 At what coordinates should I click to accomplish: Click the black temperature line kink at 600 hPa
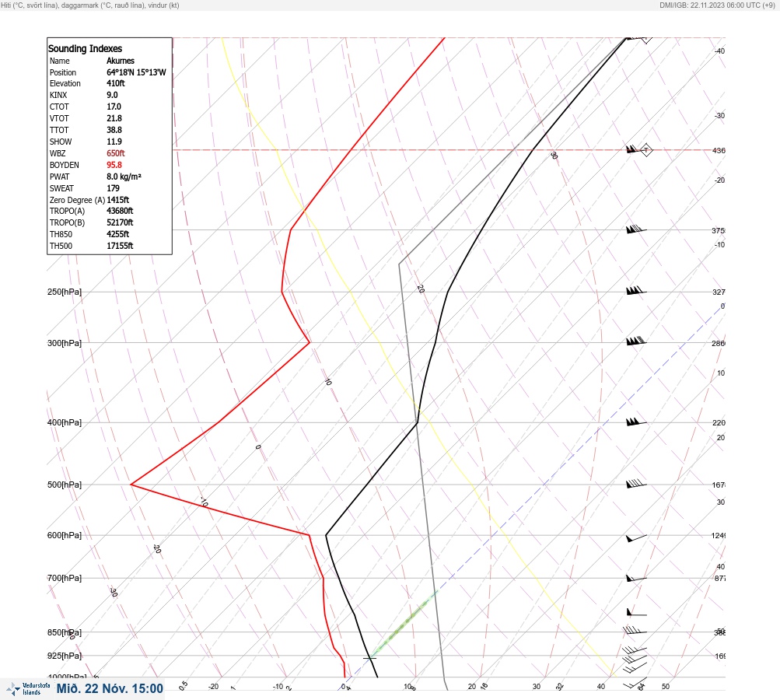point(326,535)
